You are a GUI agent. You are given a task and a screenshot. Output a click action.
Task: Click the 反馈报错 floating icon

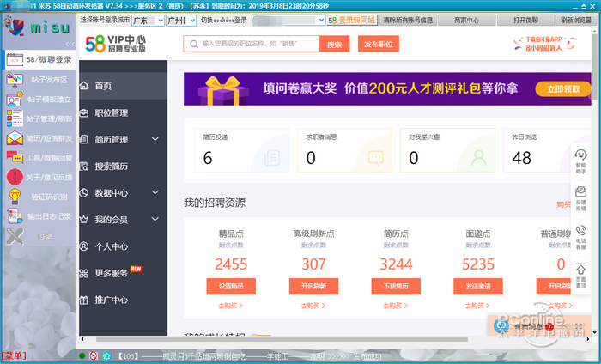click(580, 199)
